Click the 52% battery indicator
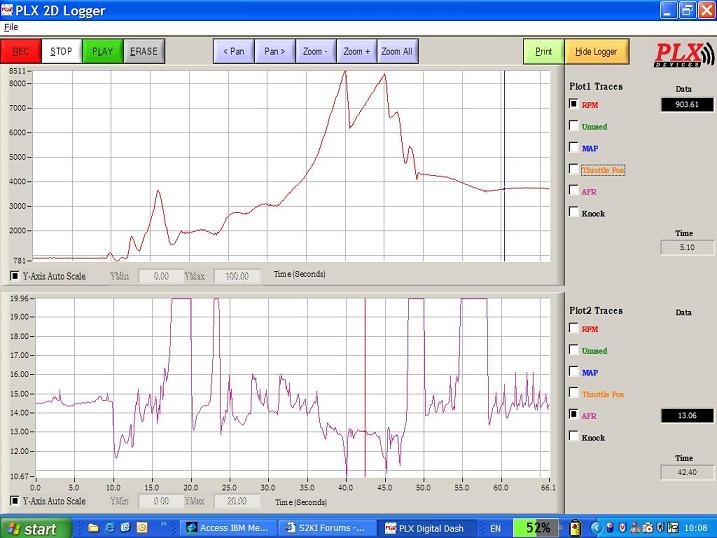The height and width of the screenshot is (538, 717). point(535,528)
